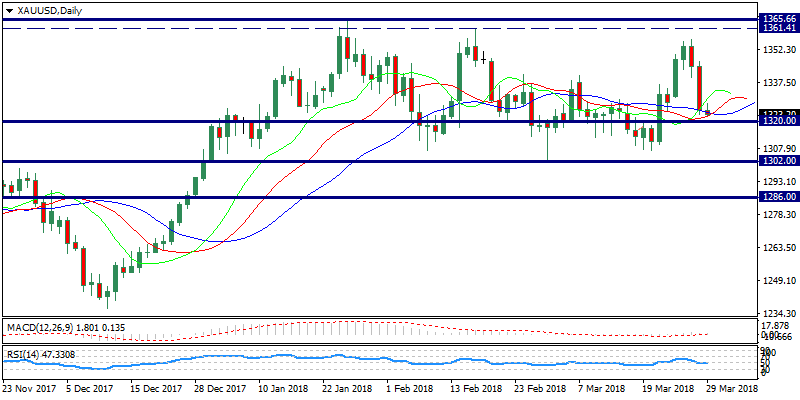800x400 pixels.
Task: Click the 1302.00 horizontal line price label
Action: pyautogui.click(x=778, y=161)
